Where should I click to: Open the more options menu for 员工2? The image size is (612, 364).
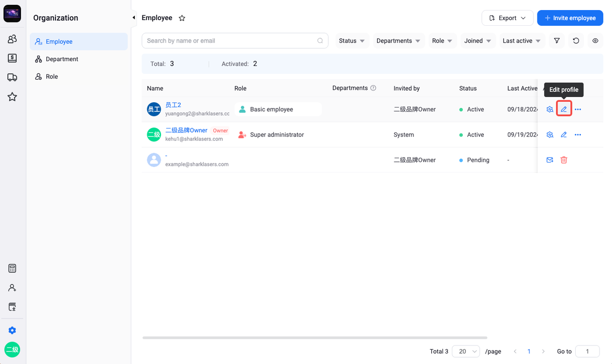578,109
